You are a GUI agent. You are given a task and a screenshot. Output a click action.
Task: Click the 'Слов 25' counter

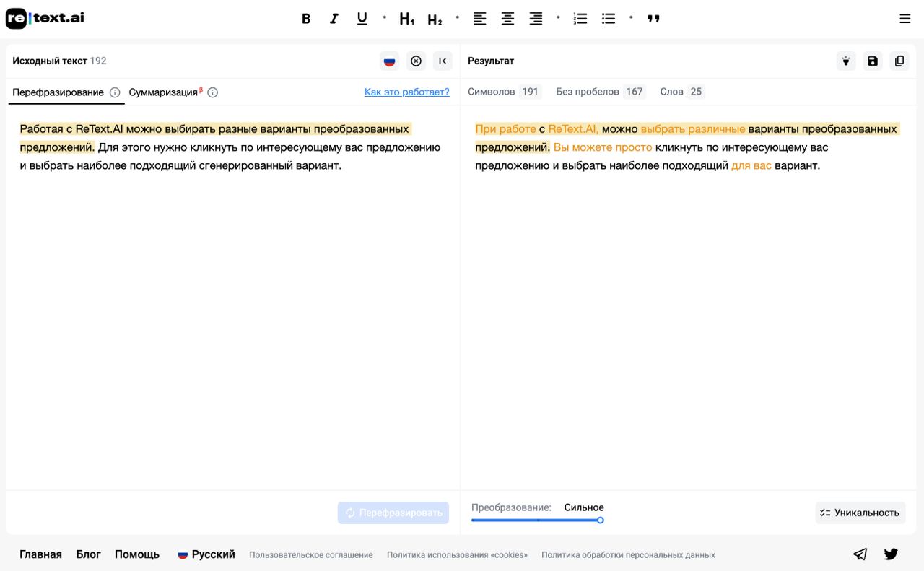click(681, 92)
